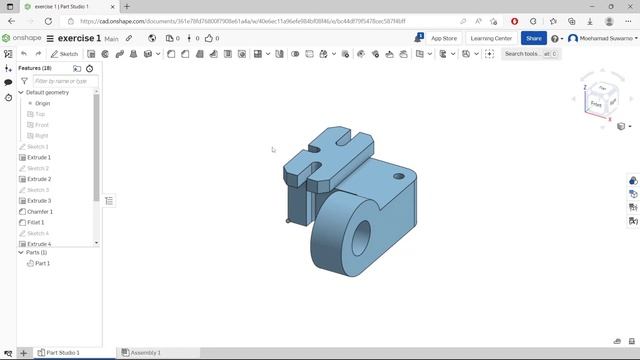Click the Front face of view cube
The height and width of the screenshot is (360, 640).
click(596, 104)
